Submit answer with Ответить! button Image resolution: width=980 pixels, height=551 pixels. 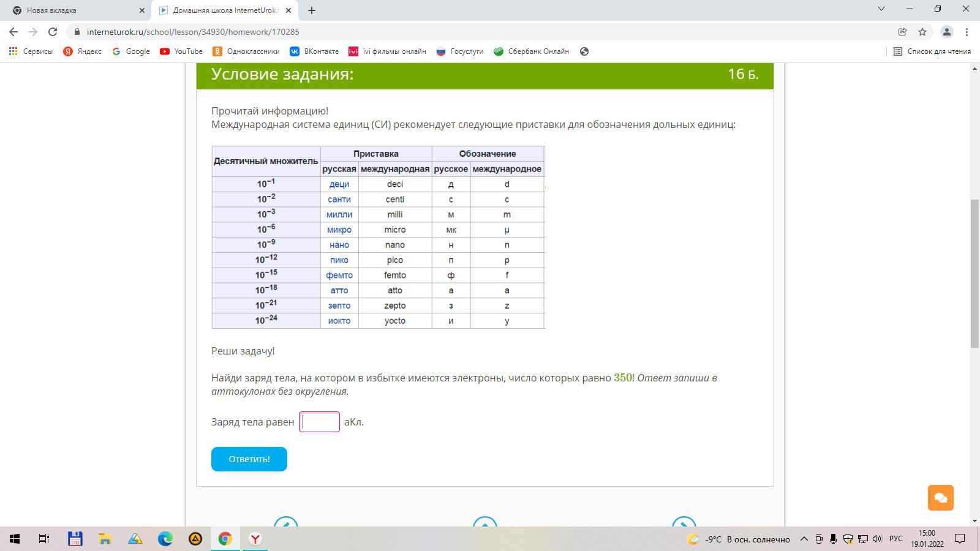click(x=249, y=459)
